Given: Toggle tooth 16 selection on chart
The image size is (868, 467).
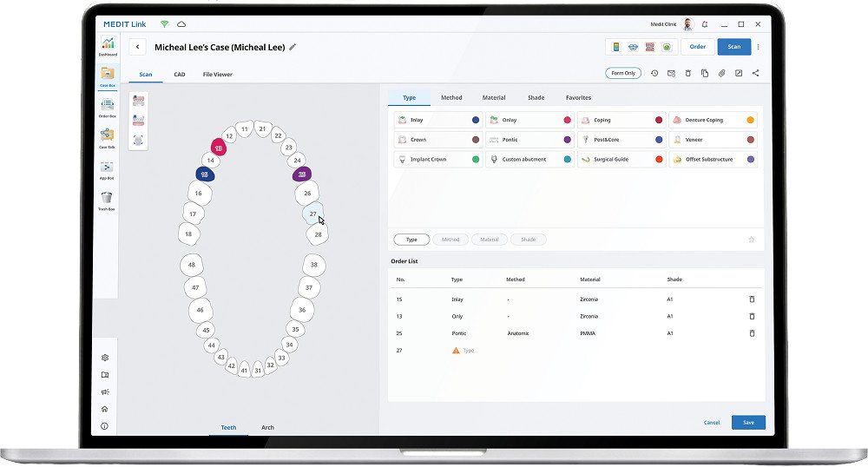Looking at the screenshot, I should tap(199, 193).
